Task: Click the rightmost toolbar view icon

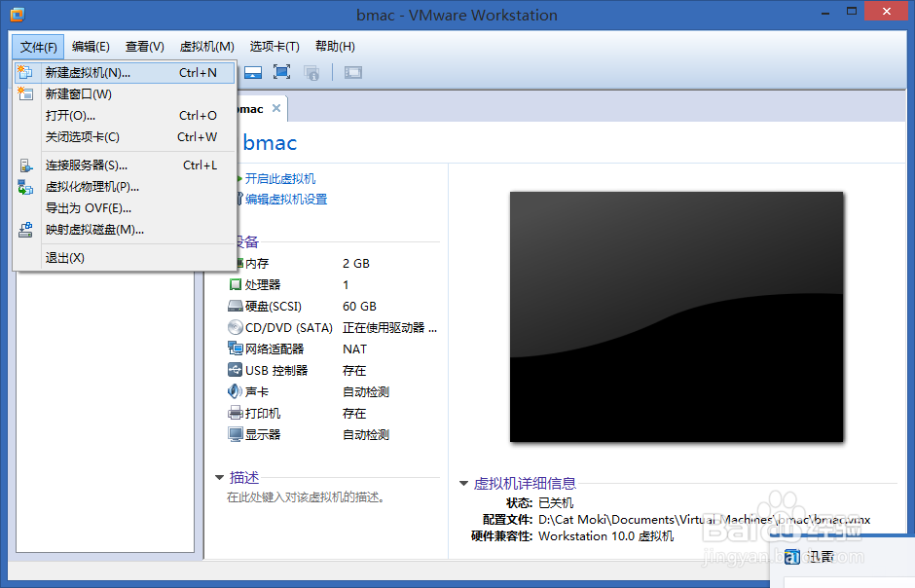Action: point(353,72)
